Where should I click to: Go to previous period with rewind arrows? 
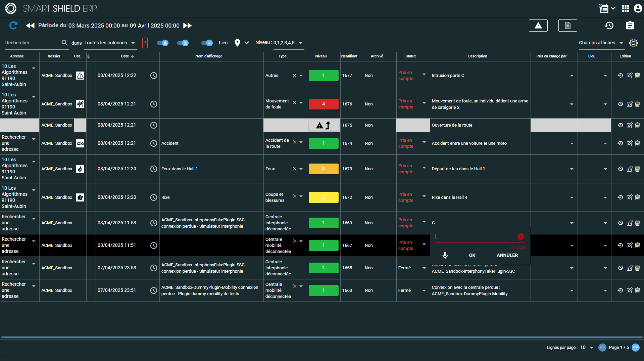[x=30, y=26]
